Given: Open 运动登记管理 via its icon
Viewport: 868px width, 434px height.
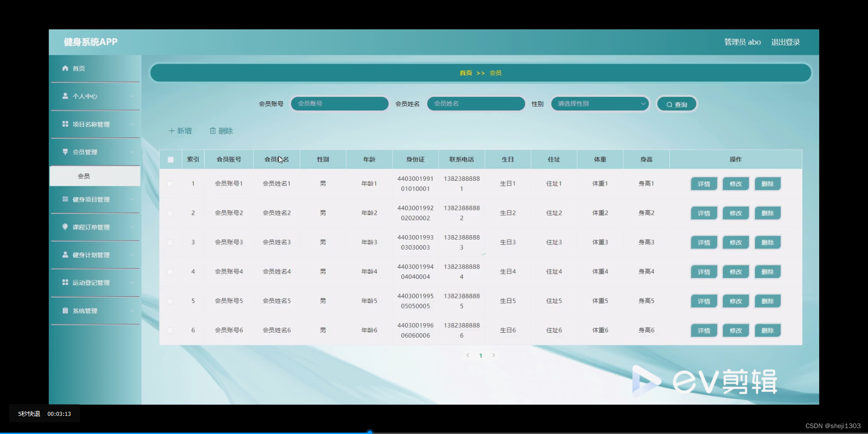Looking at the screenshot, I should tap(65, 283).
